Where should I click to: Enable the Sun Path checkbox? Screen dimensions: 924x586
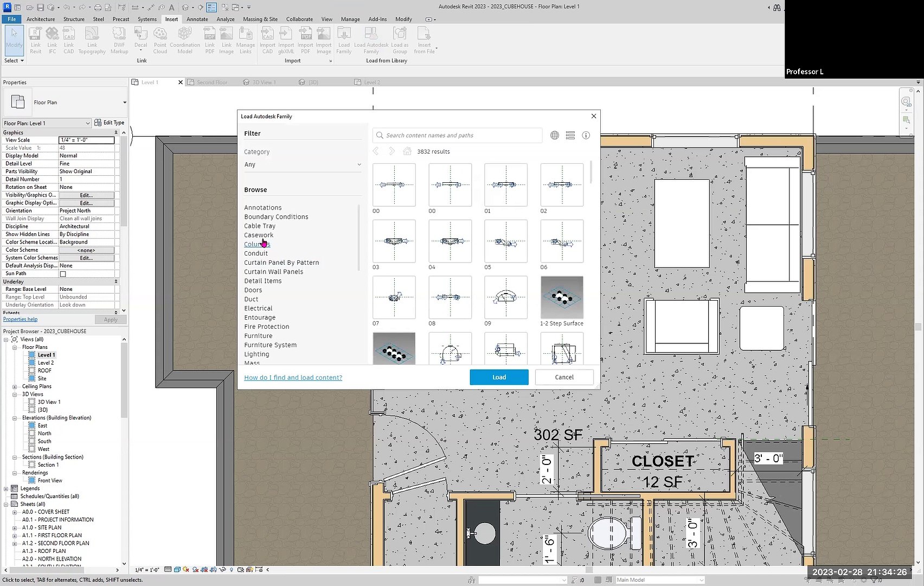tap(63, 274)
